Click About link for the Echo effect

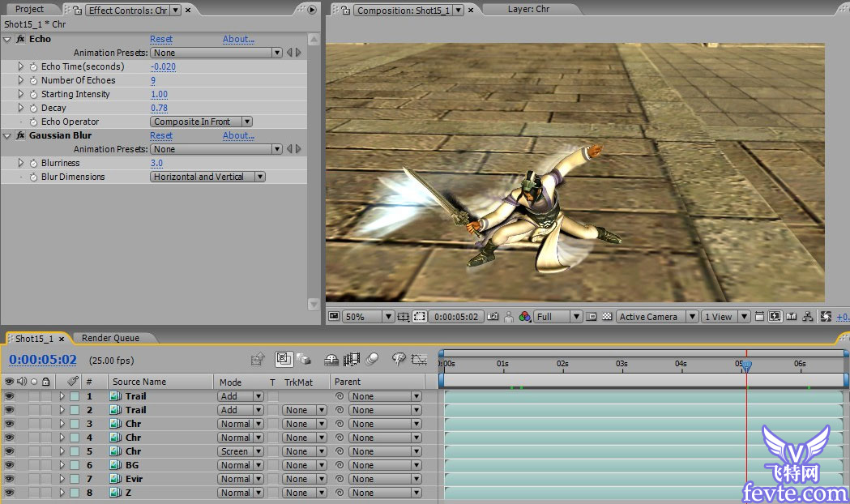point(238,39)
